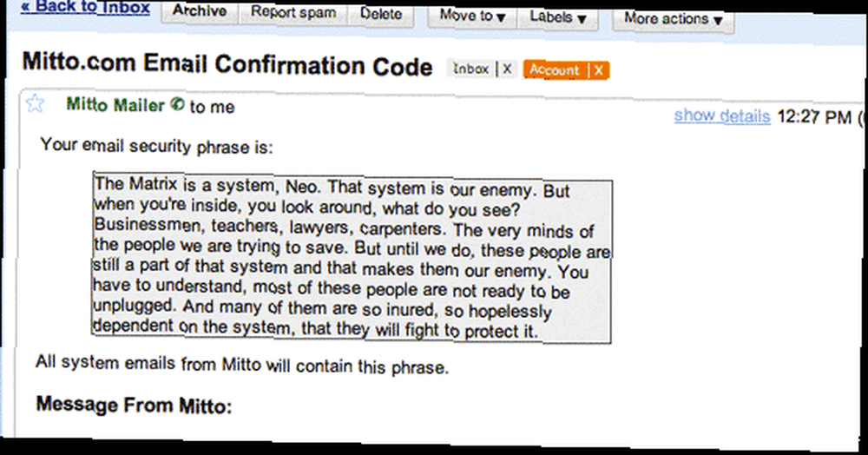Click the Mitto.com Email Confirmation Code subject
This screenshot has height=455, width=868.
point(227,63)
